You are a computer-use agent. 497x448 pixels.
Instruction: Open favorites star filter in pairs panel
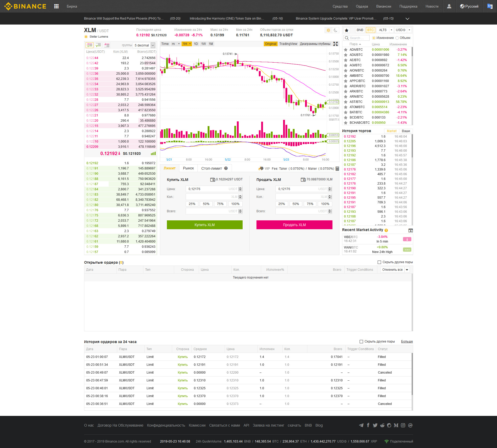click(347, 30)
